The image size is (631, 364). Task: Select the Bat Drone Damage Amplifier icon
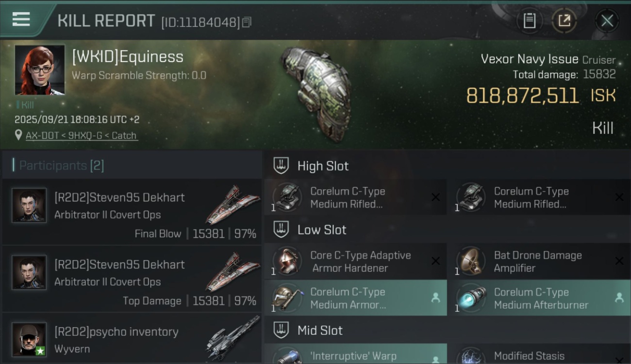point(470,261)
